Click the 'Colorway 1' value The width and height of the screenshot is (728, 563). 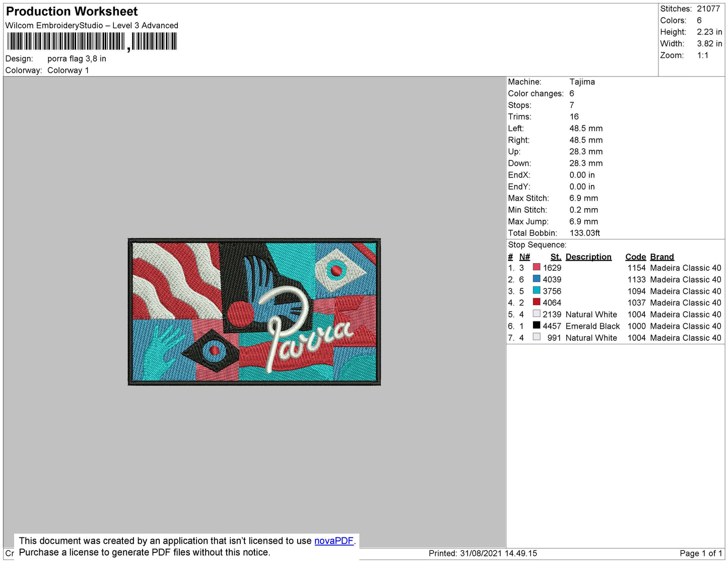[68, 70]
